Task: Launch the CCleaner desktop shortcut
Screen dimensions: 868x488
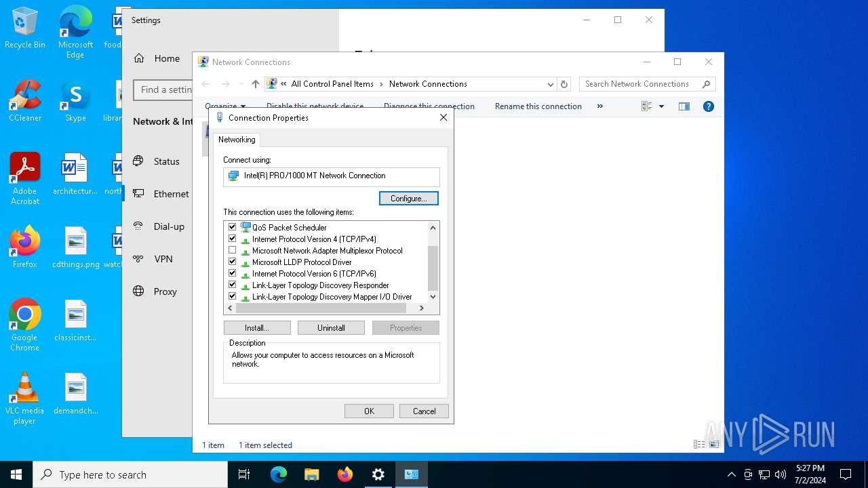Action: [x=25, y=101]
